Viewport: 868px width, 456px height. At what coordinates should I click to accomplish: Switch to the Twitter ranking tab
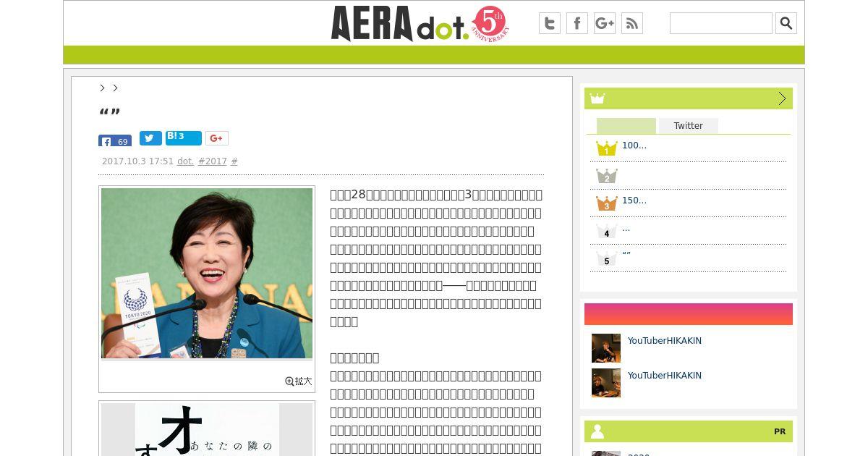pos(689,126)
